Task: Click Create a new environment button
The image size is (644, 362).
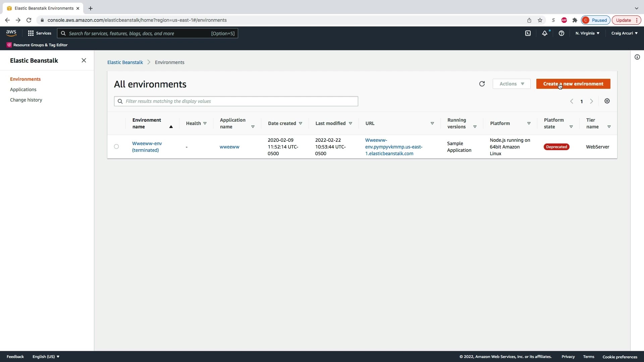Action: [x=573, y=84]
